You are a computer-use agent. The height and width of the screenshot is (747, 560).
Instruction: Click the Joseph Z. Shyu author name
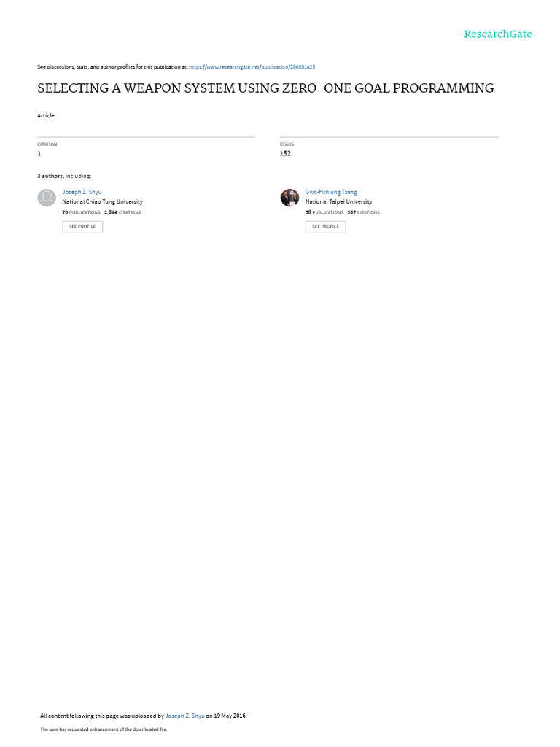(82, 192)
